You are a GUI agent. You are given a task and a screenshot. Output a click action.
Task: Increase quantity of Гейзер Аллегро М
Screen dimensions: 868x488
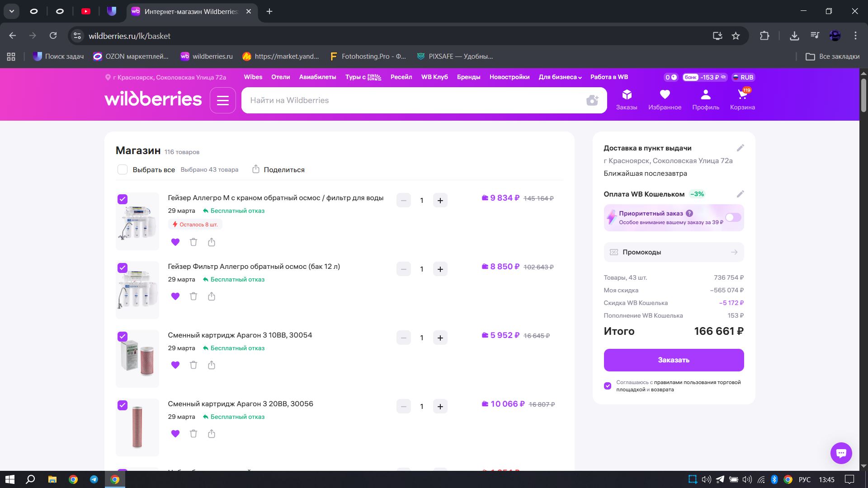(x=440, y=201)
